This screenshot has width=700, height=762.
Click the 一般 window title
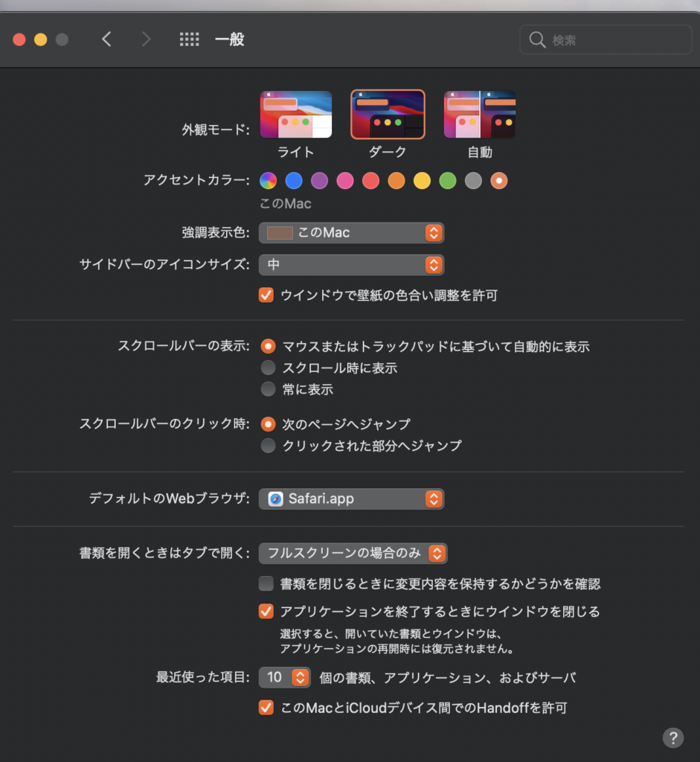pyautogui.click(x=230, y=39)
